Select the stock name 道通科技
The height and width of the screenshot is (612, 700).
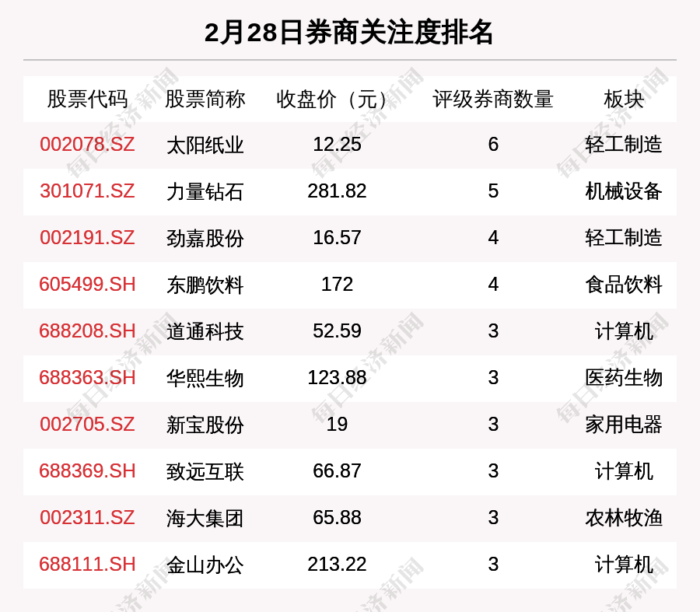205,332
